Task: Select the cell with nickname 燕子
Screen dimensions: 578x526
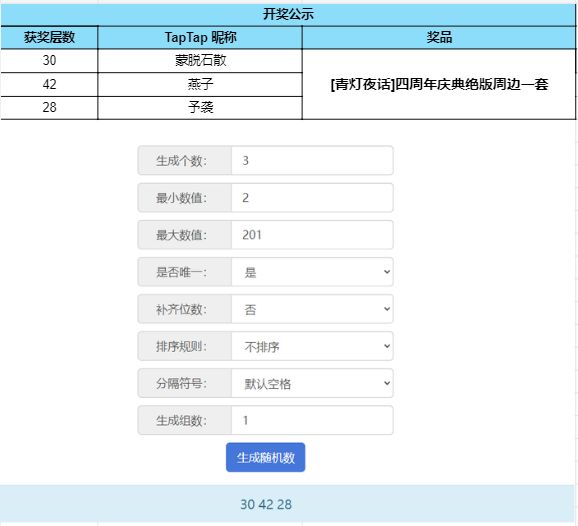Action: 200,84
